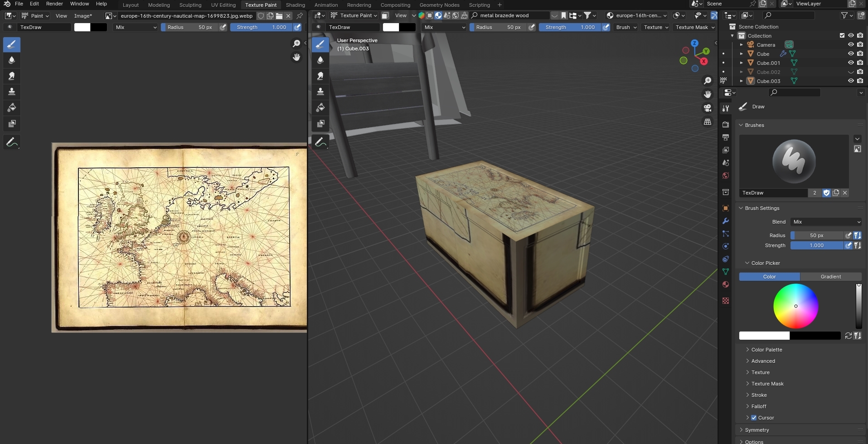Toggle radius pressure sensitivity in properties panel
The height and width of the screenshot is (444, 868).
coord(848,235)
